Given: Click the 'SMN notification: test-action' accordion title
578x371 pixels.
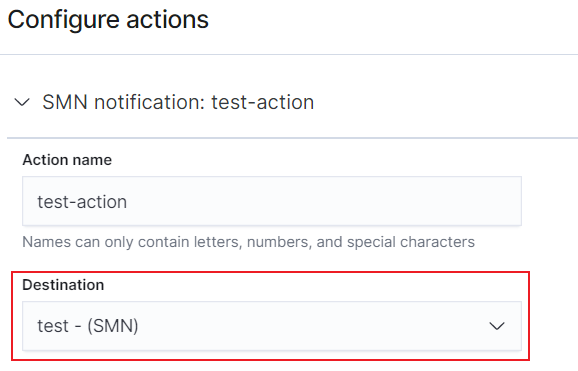Looking at the screenshot, I should (x=178, y=102).
